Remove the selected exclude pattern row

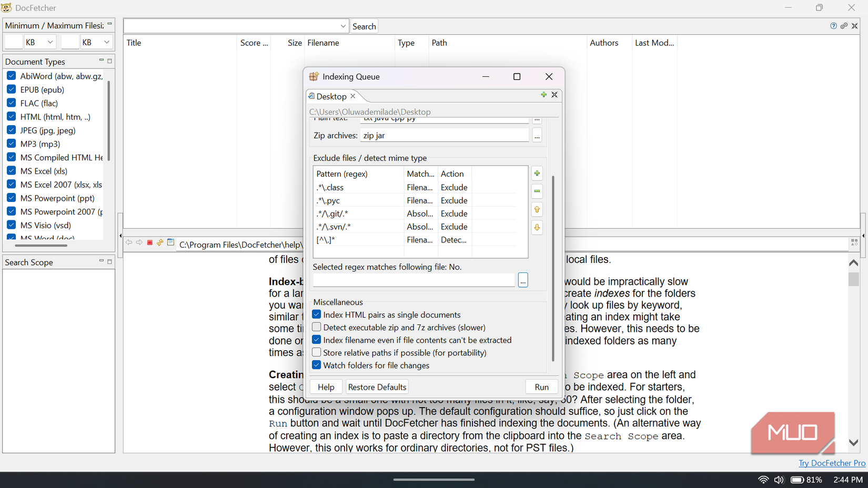click(537, 191)
